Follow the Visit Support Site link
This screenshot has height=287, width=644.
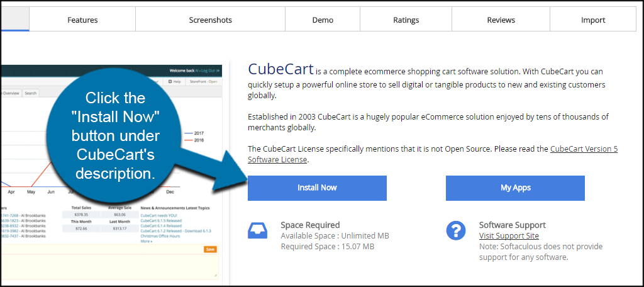[x=509, y=236]
